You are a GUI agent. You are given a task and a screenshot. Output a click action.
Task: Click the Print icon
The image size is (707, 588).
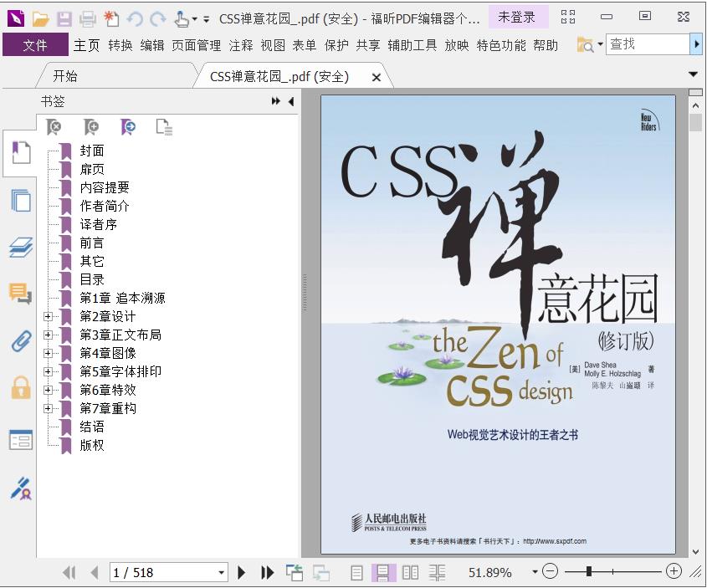(x=88, y=19)
